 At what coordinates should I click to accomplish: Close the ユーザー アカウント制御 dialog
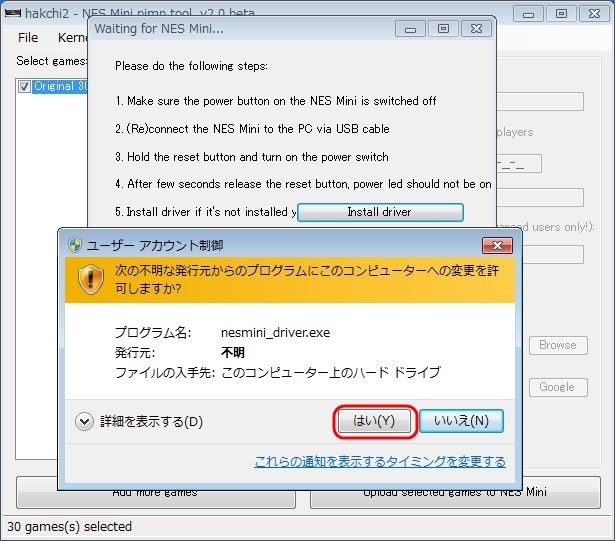click(x=497, y=246)
